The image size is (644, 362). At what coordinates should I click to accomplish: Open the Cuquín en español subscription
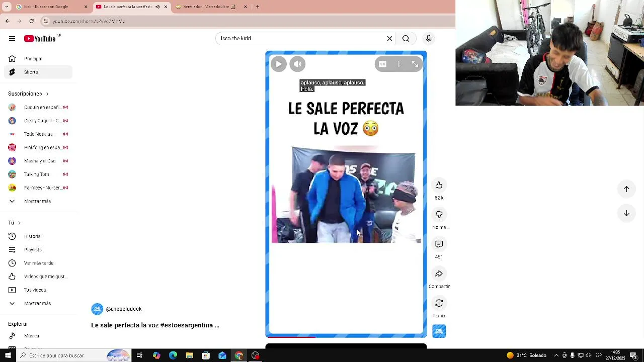(x=38, y=107)
